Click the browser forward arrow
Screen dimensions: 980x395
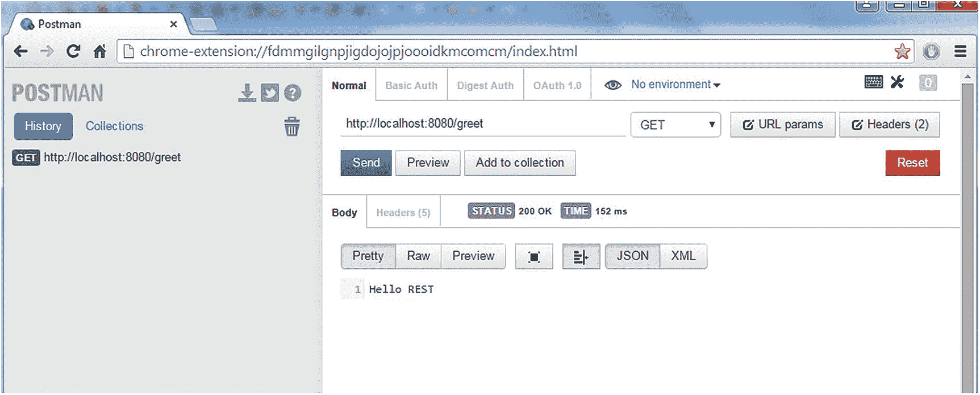47,52
